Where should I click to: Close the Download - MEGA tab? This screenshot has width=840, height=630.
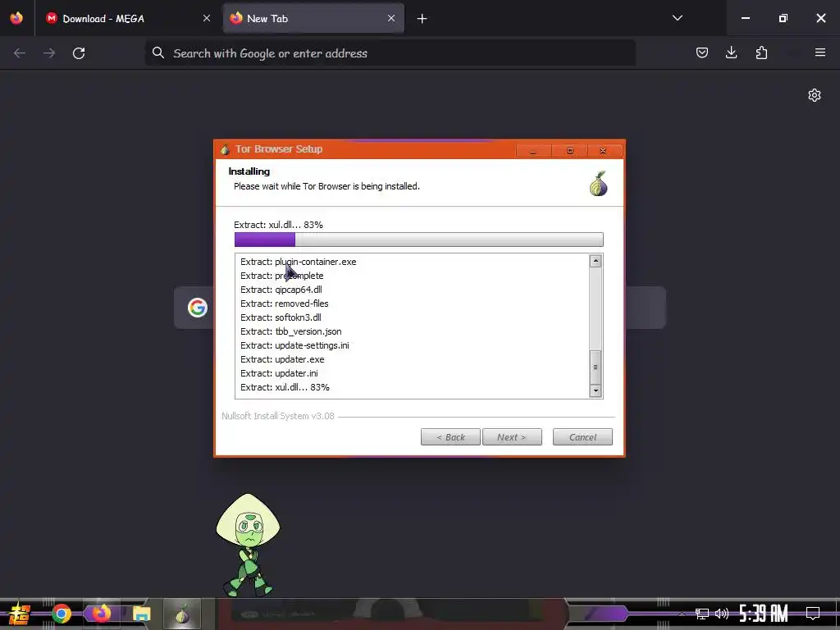tap(207, 19)
